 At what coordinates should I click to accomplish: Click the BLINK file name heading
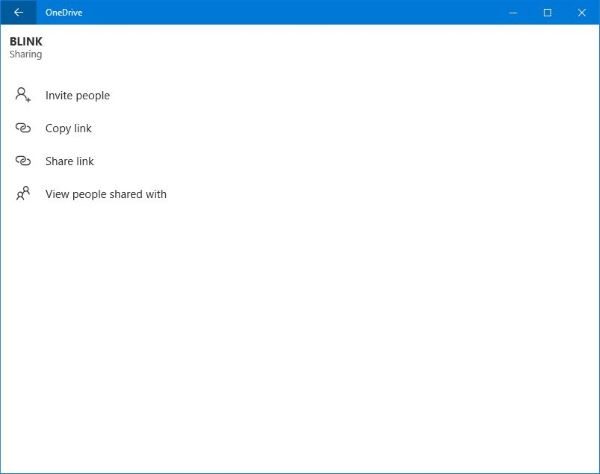(x=26, y=41)
